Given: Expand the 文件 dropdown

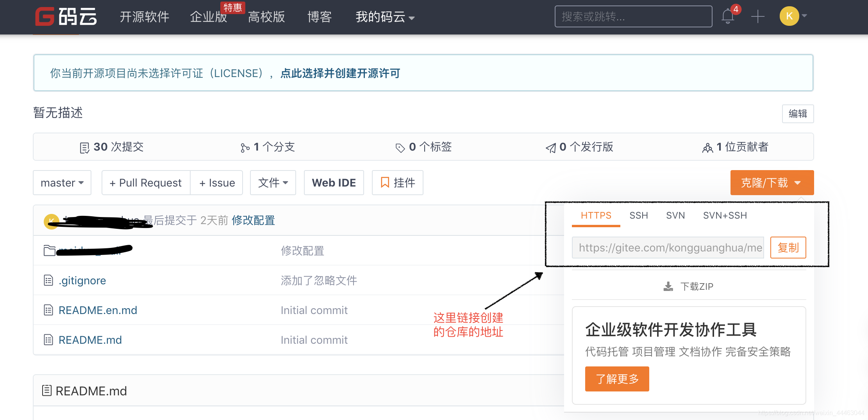Looking at the screenshot, I should (273, 183).
